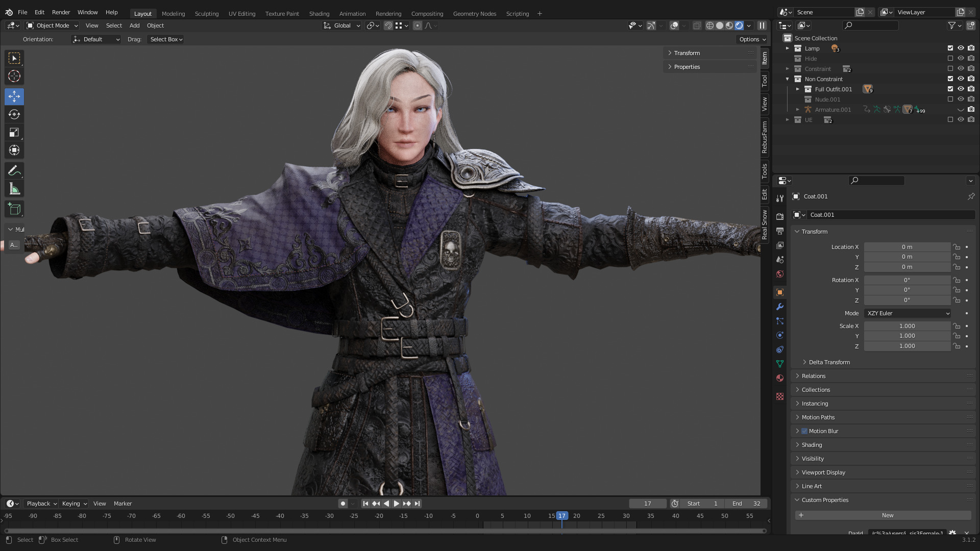Select the Annotate pencil tool
The image size is (980, 551).
(x=14, y=171)
